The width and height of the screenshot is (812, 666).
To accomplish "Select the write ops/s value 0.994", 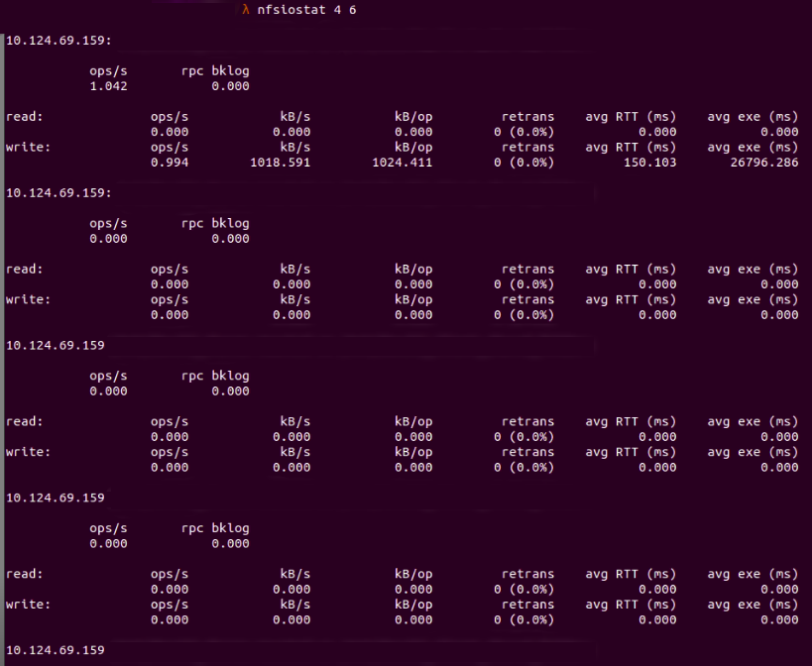I will (x=170, y=163).
